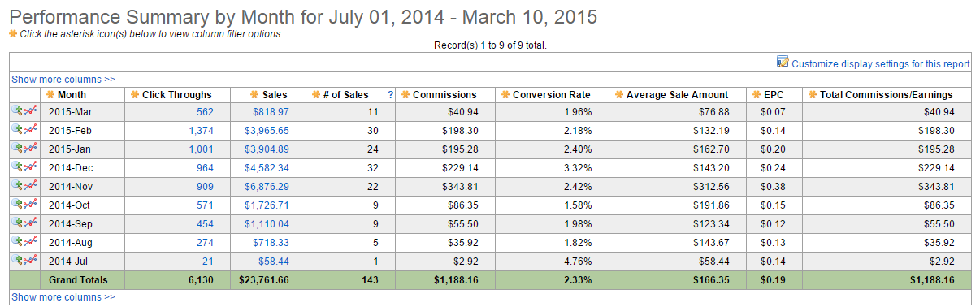Open filter asterisk on the Month column

pyautogui.click(x=50, y=95)
